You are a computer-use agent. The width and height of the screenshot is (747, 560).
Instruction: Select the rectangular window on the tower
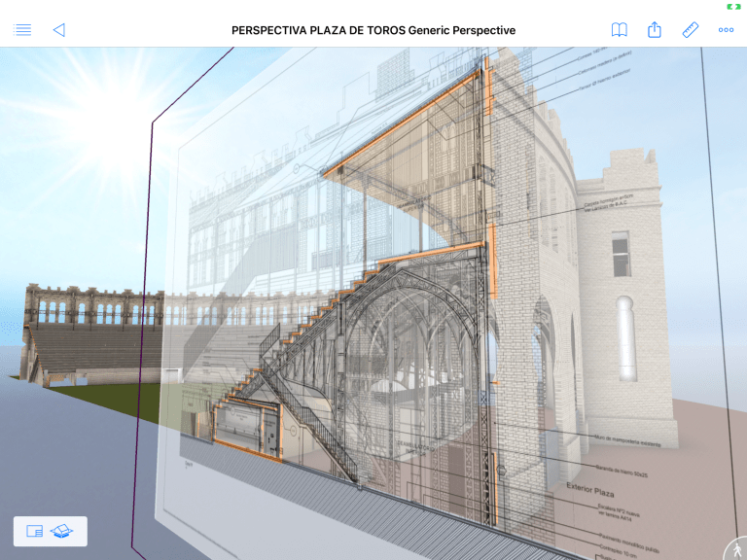click(x=621, y=254)
